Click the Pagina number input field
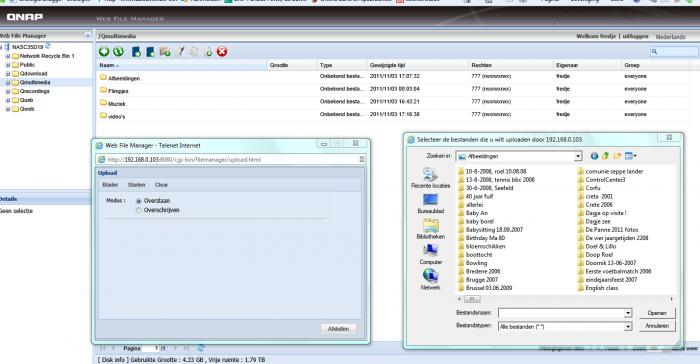The image size is (700, 364). 150,348
